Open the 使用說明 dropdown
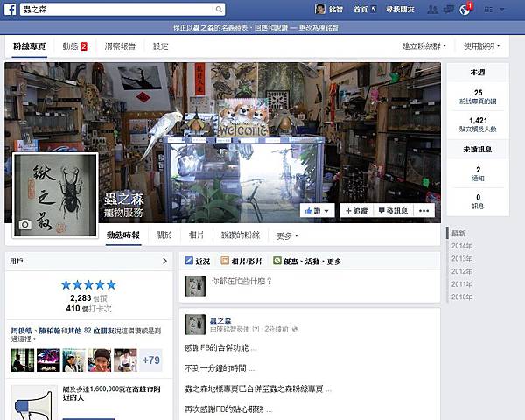This screenshot has height=420, width=525. point(481,46)
